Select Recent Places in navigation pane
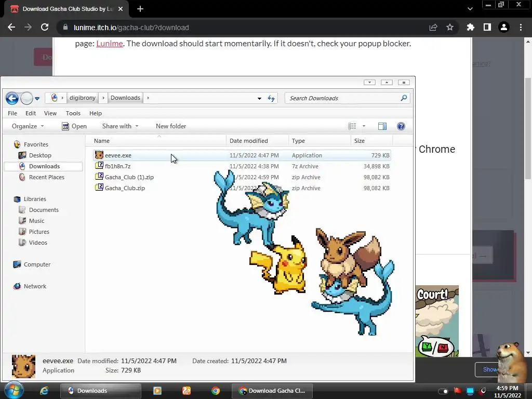Image resolution: width=532 pixels, height=399 pixels. click(x=46, y=177)
